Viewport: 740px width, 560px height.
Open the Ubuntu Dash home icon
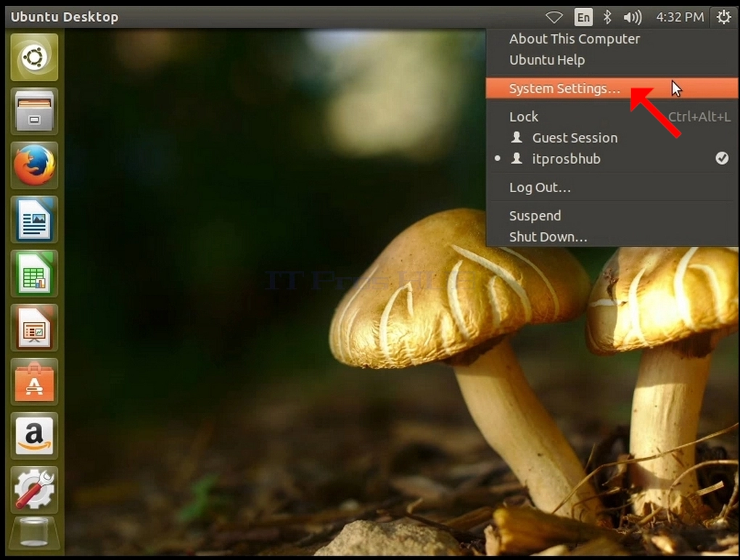[34, 57]
